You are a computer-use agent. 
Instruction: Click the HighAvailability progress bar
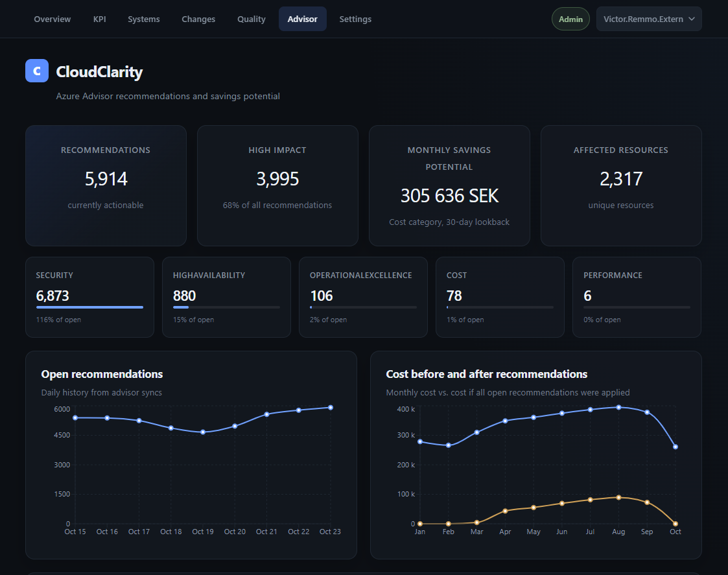point(227,307)
